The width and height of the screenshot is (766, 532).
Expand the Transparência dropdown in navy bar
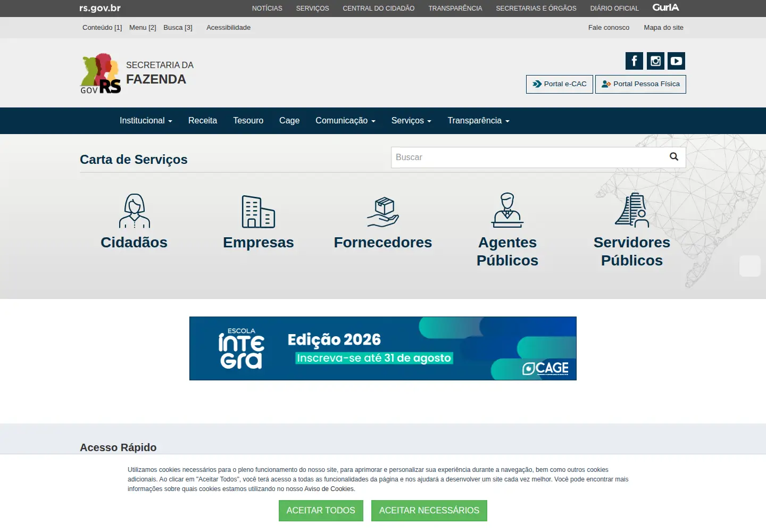click(x=478, y=121)
